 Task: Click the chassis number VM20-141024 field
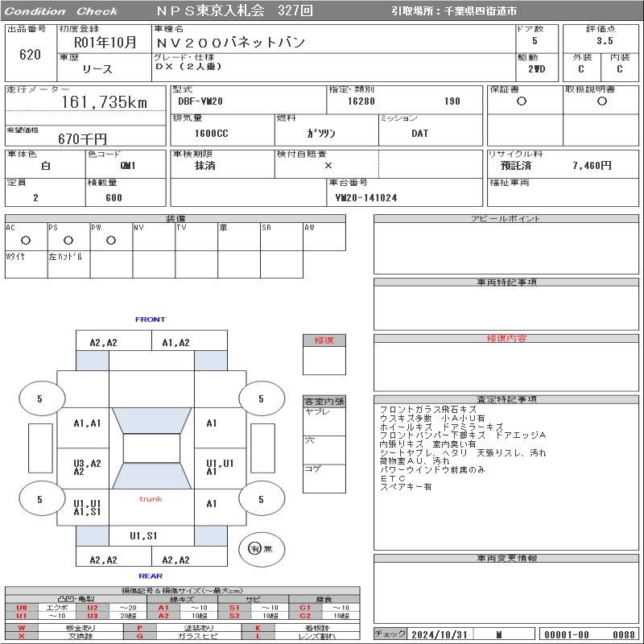point(366,197)
